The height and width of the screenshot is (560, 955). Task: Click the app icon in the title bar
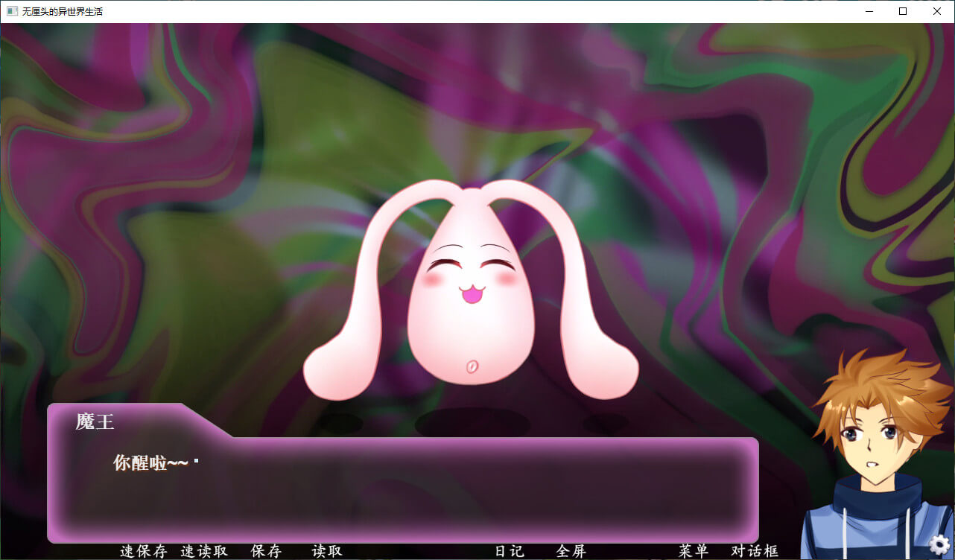(x=12, y=11)
